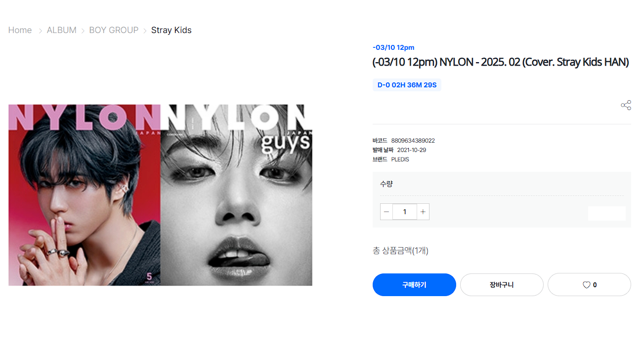Open the BOY GROUP breadcrumb category
Viewport: 644px width, 344px height.
pyautogui.click(x=114, y=30)
